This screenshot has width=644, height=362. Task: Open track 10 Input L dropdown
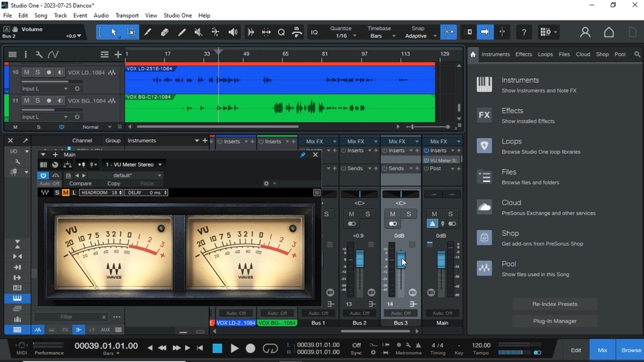[44, 88]
